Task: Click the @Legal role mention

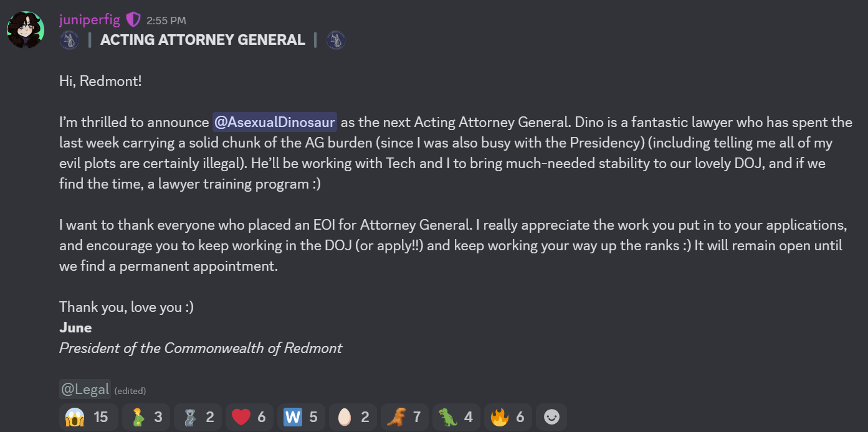Action: point(85,390)
